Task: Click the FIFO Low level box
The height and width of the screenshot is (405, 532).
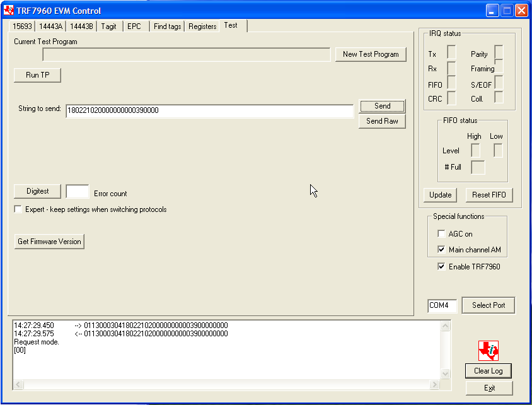Action: click(x=498, y=150)
